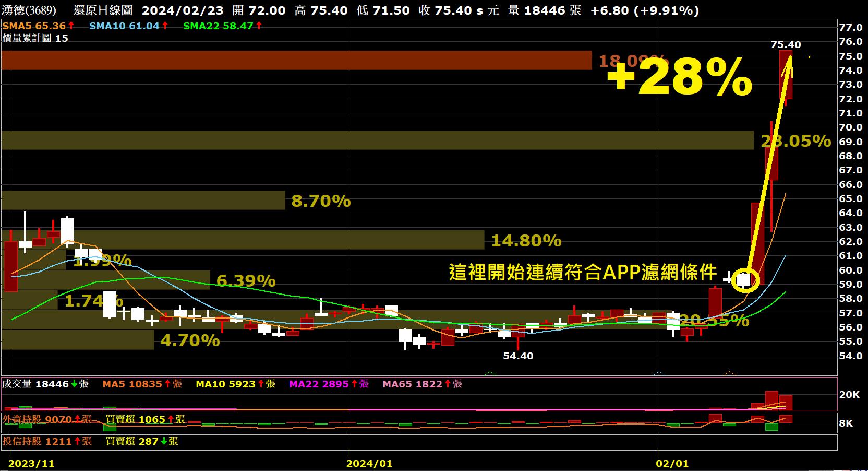The width and height of the screenshot is (868, 471).
Task: Open the 湧德(3689) stock symbol selector
Action: point(29,10)
